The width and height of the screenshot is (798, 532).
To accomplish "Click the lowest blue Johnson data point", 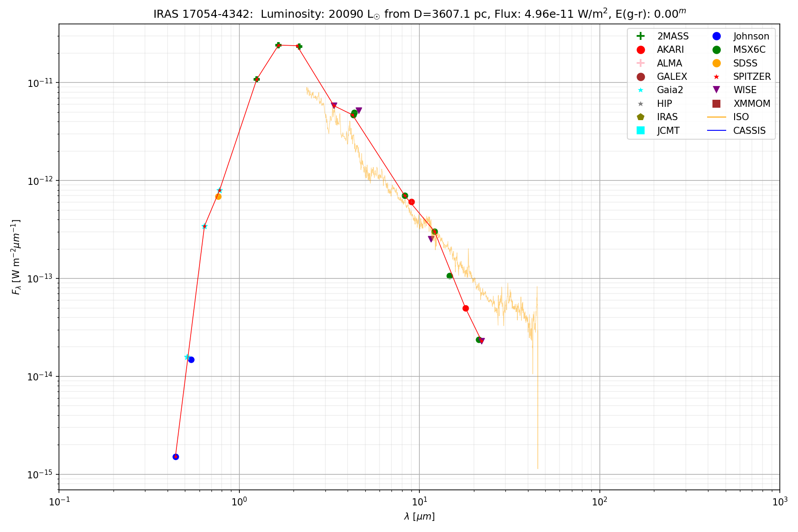I will (176, 457).
